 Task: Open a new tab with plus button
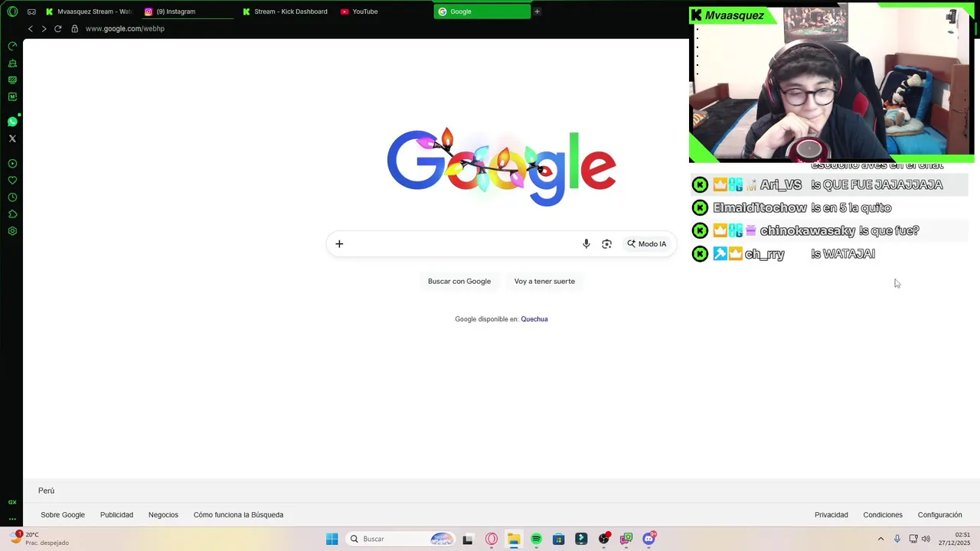coord(537,11)
